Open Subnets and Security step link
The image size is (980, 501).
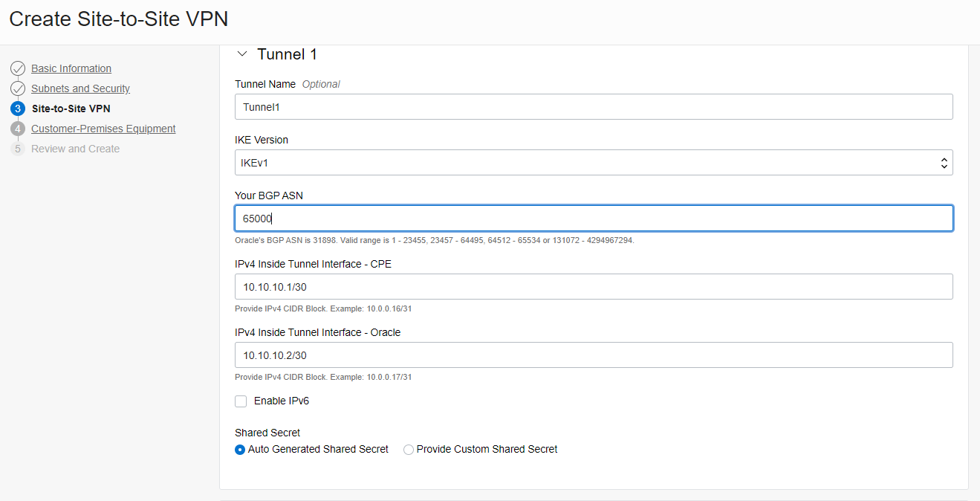pos(80,88)
